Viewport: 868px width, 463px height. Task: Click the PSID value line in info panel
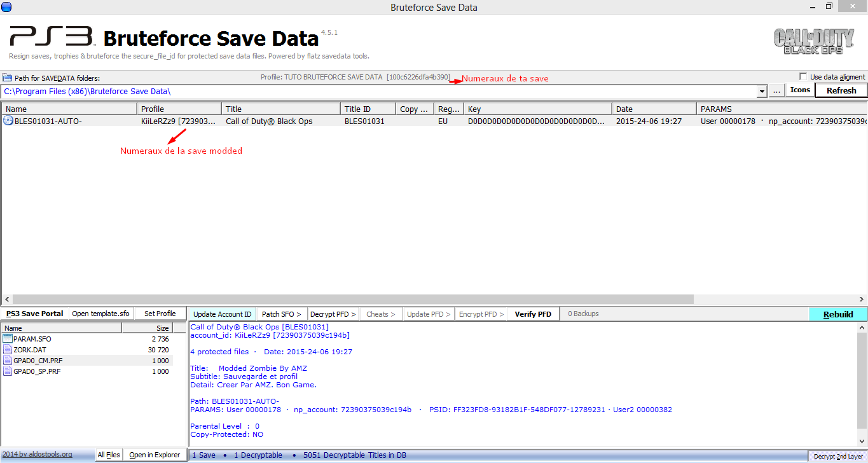pyautogui.click(x=517, y=410)
